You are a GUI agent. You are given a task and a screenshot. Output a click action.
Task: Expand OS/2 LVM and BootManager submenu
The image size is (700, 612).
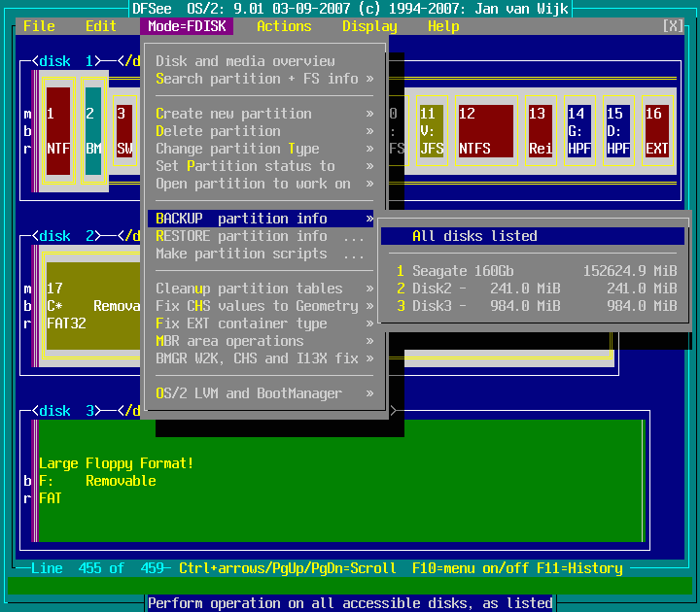(x=262, y=393)
